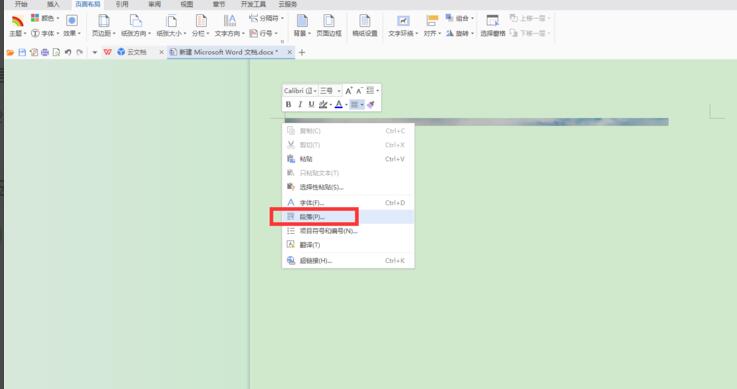Open the 主题 theme gallery icon
The width and height of the screenshot is (737, 389).
click(x=17, y=21)
